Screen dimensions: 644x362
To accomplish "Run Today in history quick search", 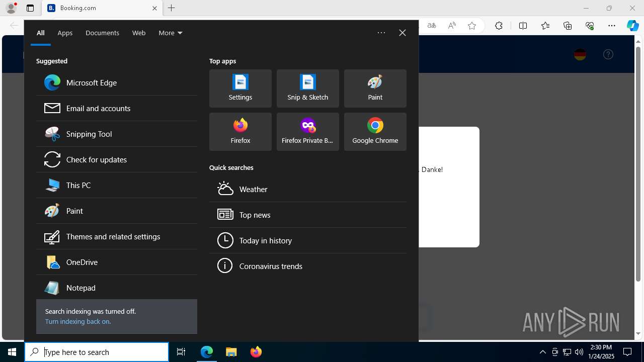I will [x=308, y=240].
